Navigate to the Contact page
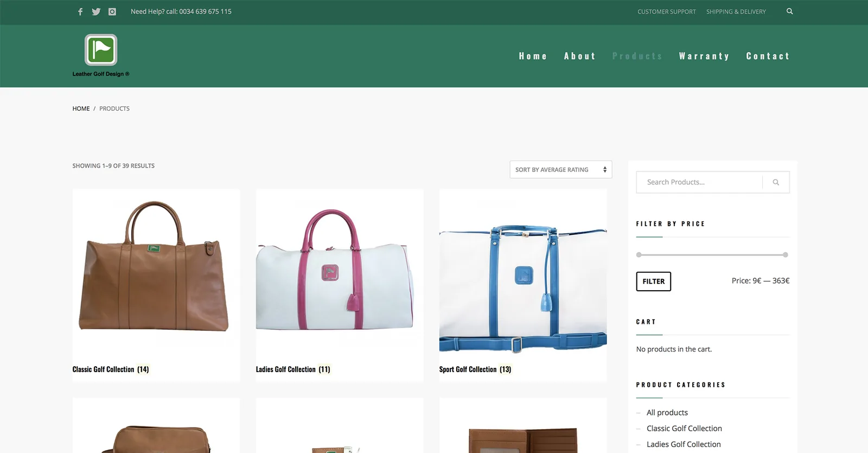 pyautogui.click(x=768, y=56)
